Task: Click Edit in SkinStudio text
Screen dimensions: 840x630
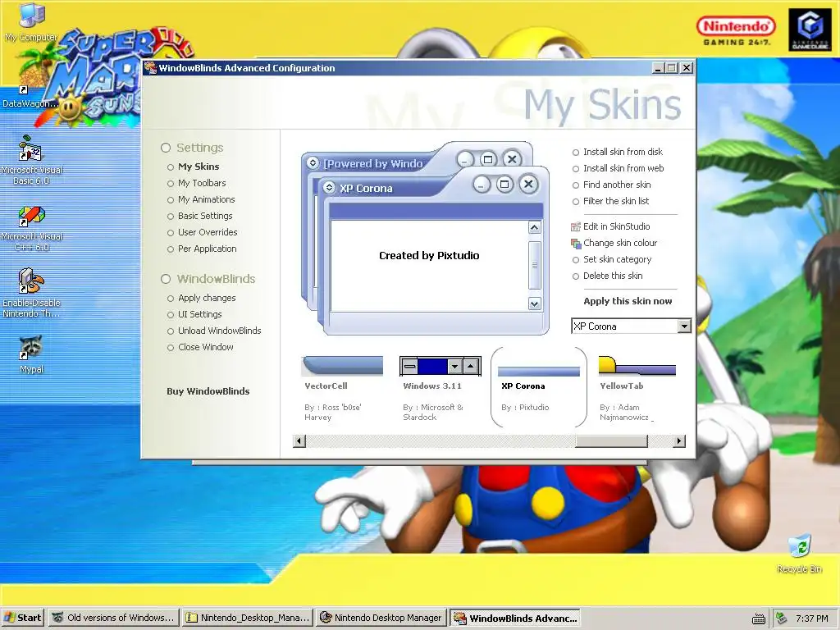Action: 617,226
